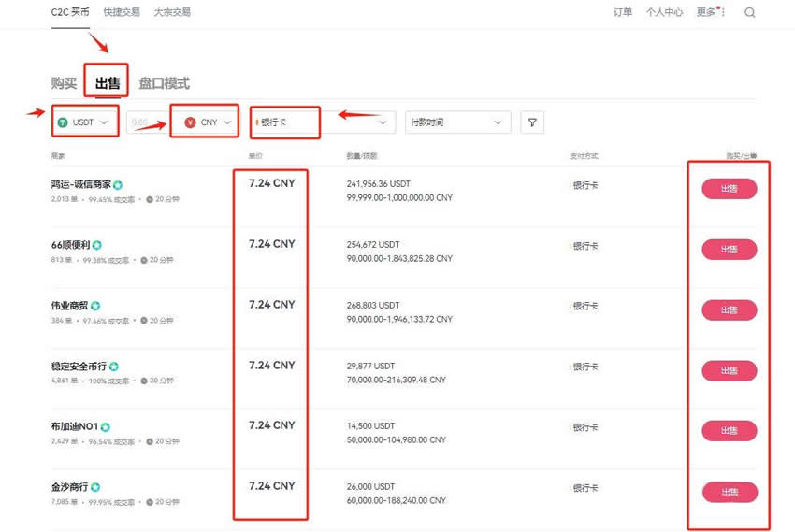The image size is (795, 532).
Task: Click 出售 button for 鸿运-诚信商家
Action: coord(730,189)
